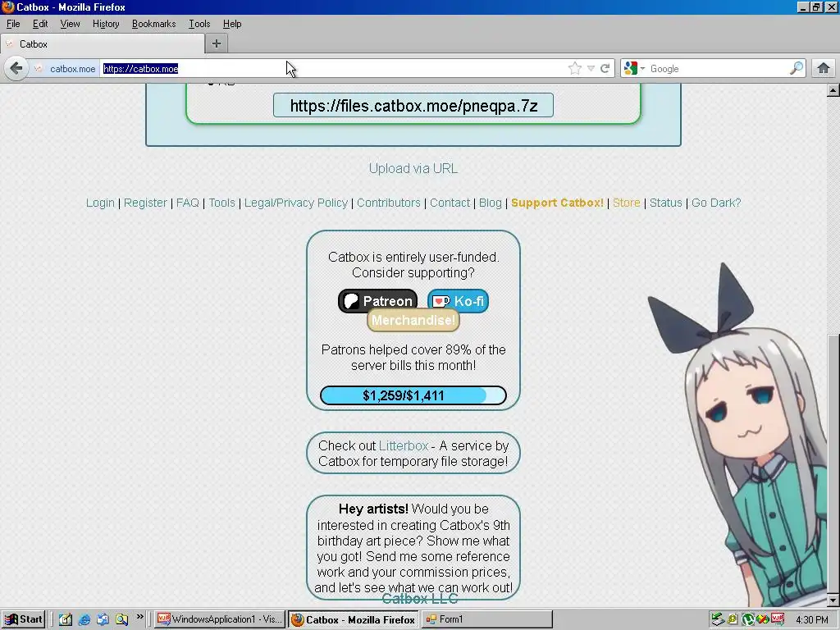Open the FAQ link
The image size is (840, 630).
[x=188, y=203]
